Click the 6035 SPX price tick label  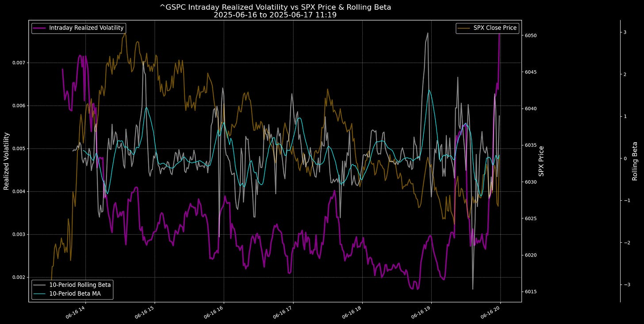pos(530,145)
